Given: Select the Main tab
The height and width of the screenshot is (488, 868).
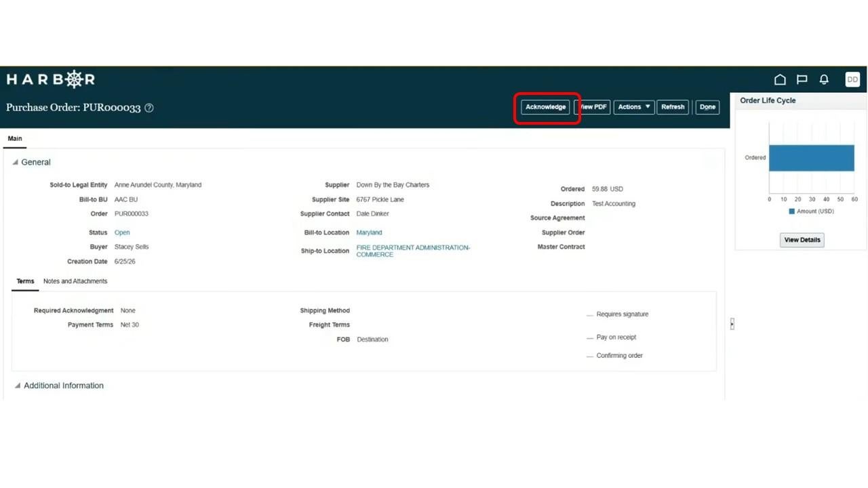Looking at the screenshot, I should point(14,138).
